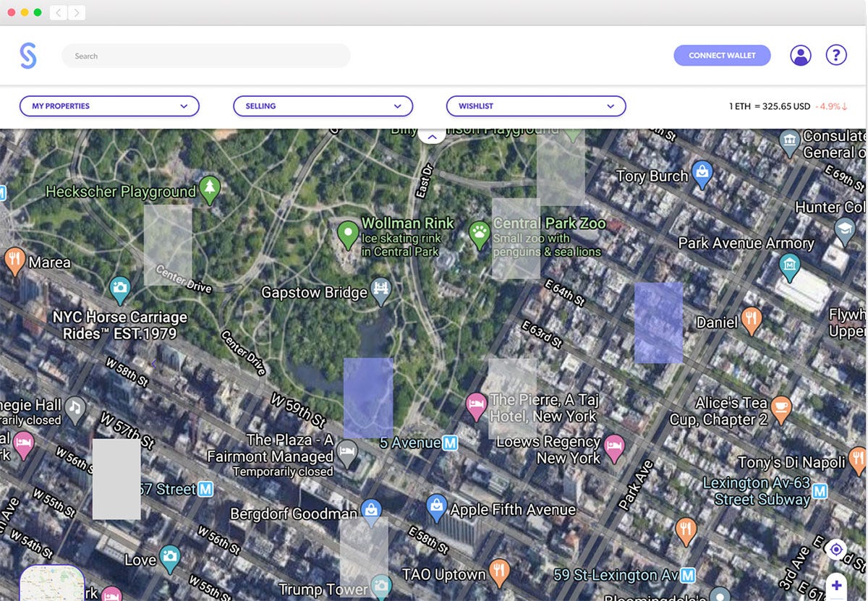Click the macOS green maximize window button
Image resolution: width=868 pixels, height=601 pixels.
(x=37, y=12)
